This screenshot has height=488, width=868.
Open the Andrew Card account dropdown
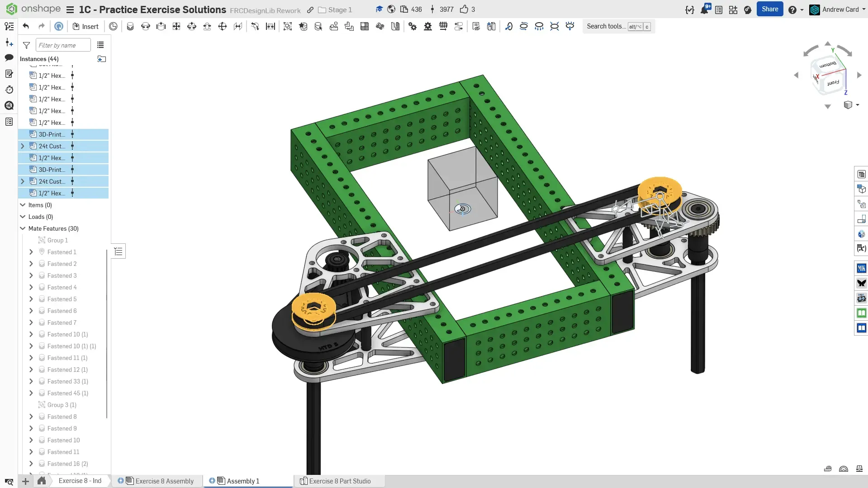[x=840, y=9]
